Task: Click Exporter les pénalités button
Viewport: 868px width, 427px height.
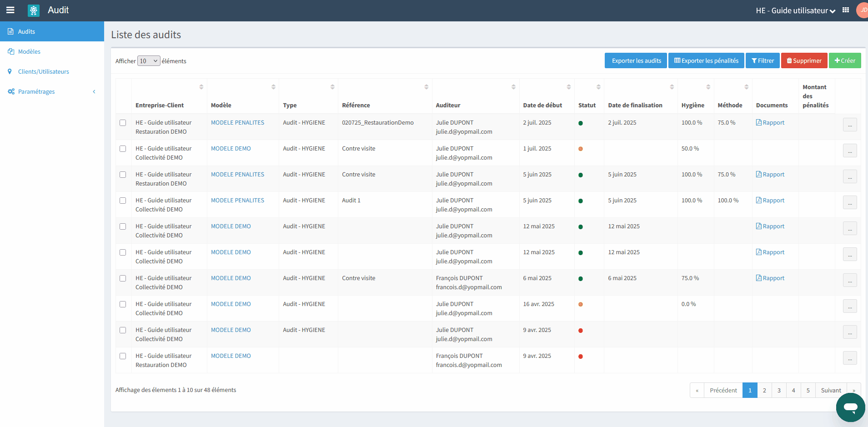Action: click(706, 60)
